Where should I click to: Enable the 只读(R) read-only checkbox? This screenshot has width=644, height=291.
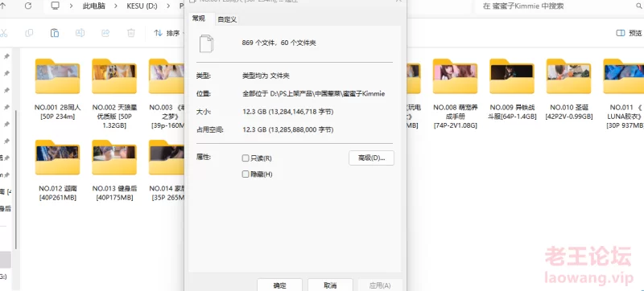[257, 158]
